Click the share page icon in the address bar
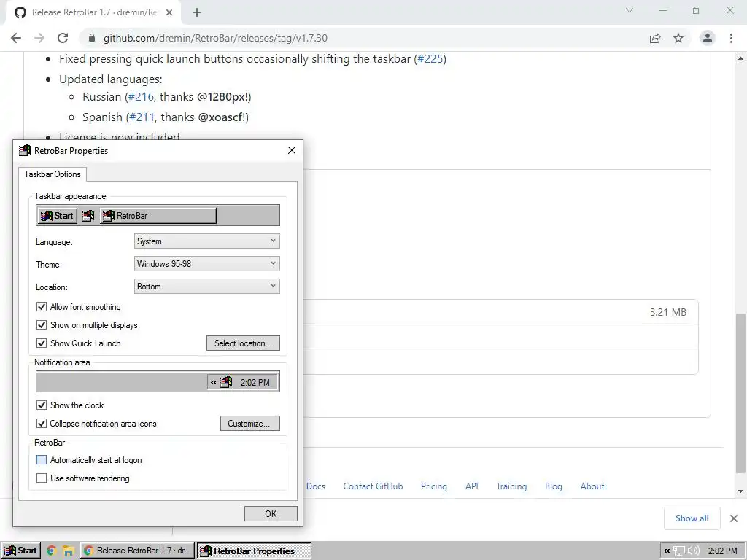Viewport: 747px width, 560px height. pyautogui.click(x=655, y=38)
